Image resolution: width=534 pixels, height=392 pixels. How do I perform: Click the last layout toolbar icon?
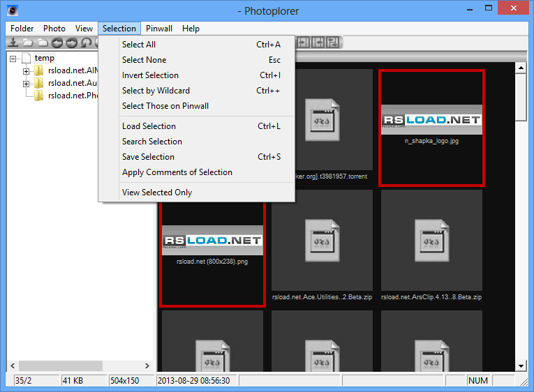pos(333,43)
